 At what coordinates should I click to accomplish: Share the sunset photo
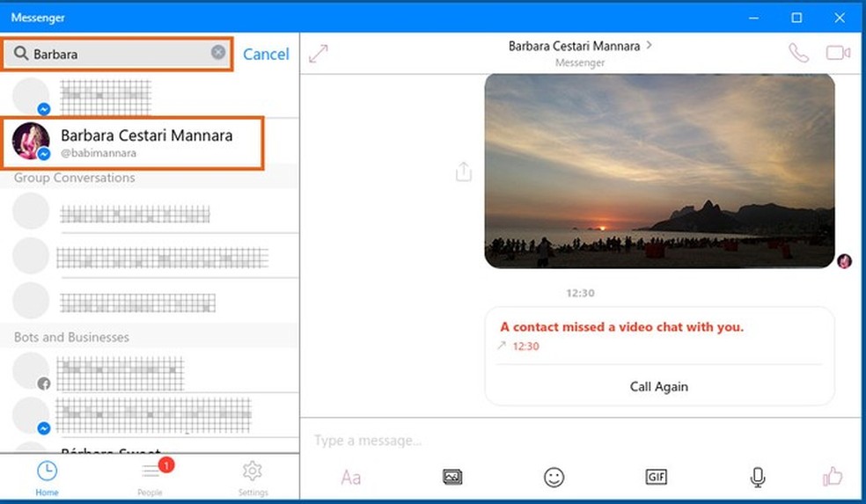click(464, 172)
